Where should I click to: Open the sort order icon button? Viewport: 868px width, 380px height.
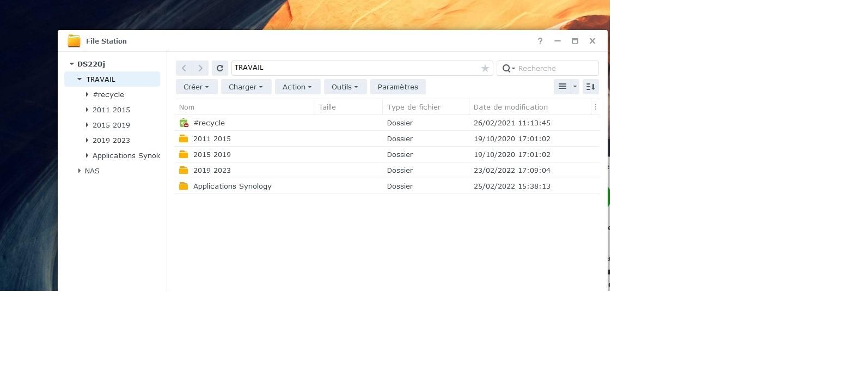point(590,87)
